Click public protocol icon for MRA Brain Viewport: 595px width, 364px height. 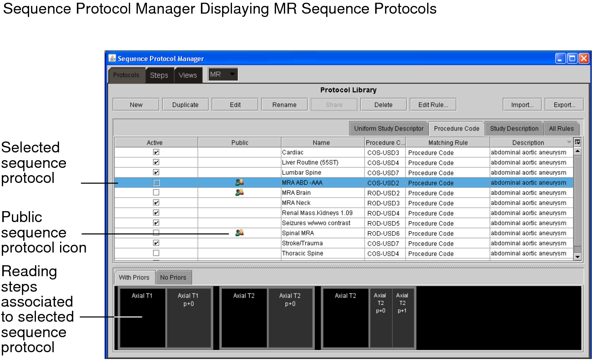[240, 192]
